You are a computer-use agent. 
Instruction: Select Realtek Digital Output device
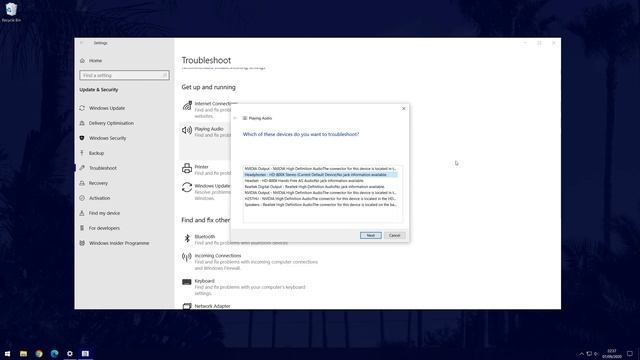click(x=320, y=187)
